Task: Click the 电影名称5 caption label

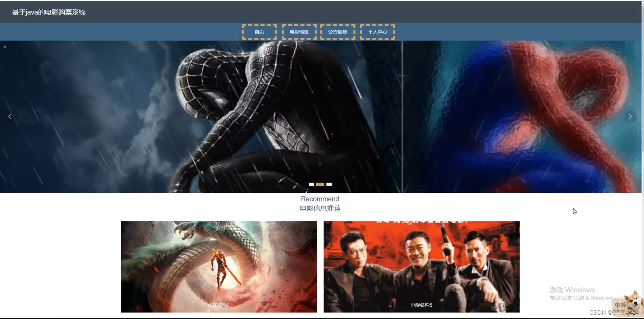Action: (x=421, y=305)
